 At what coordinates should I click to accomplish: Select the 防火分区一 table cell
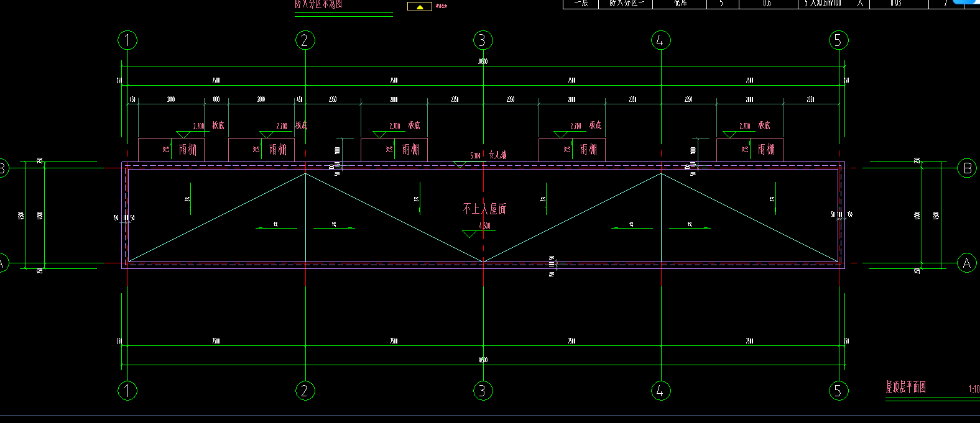[626, 3]
